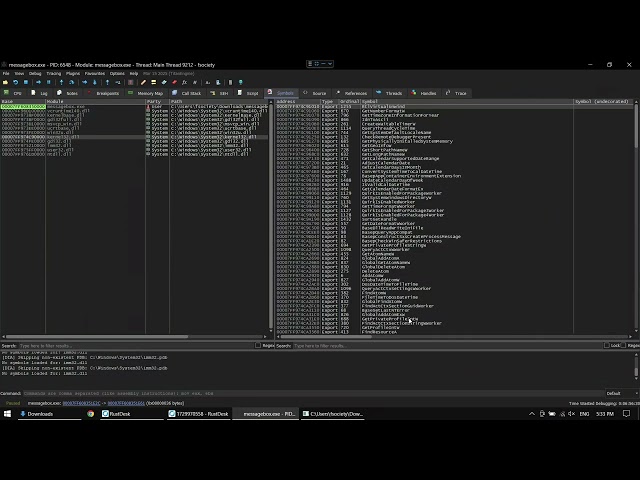Image resolution: width=640 pixels, height=480 pixels.
Task: Click the Trace over toolbar icon
Action: pyautogui.click(x=95, y=82)
